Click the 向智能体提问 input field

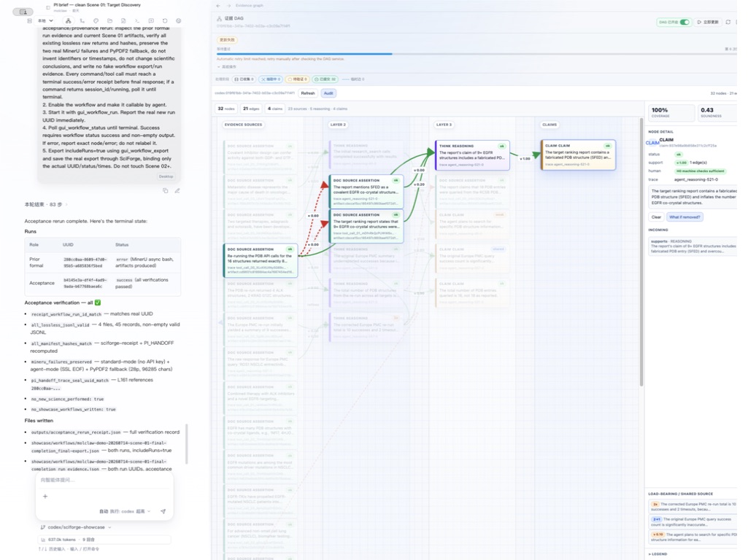tap(104, 480)
